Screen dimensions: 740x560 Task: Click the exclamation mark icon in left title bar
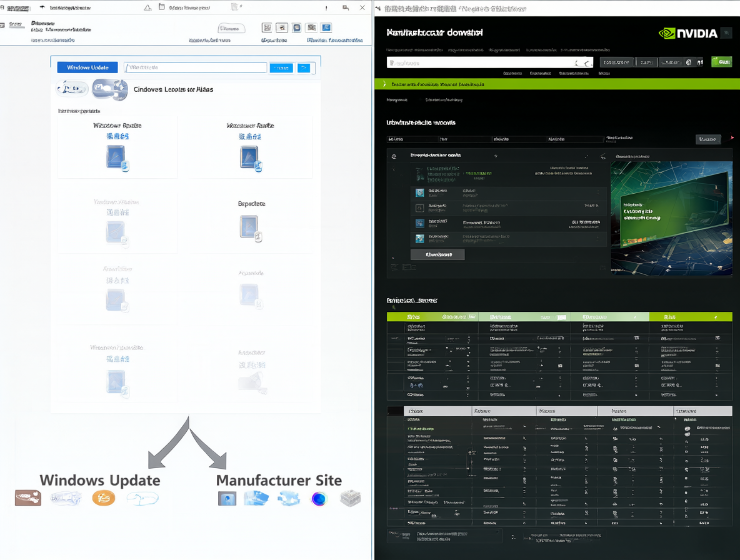[326, 8]
